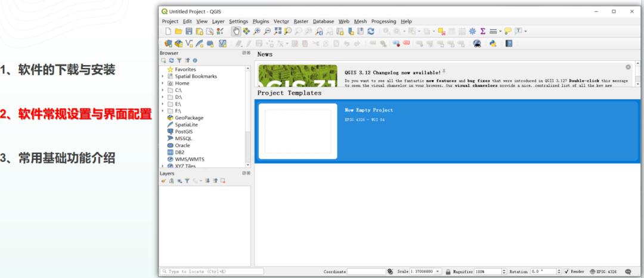Click the New SpatiaLite Layer feather icon
The height and width of the screenshot is (278, 644).
coord(200,43)
